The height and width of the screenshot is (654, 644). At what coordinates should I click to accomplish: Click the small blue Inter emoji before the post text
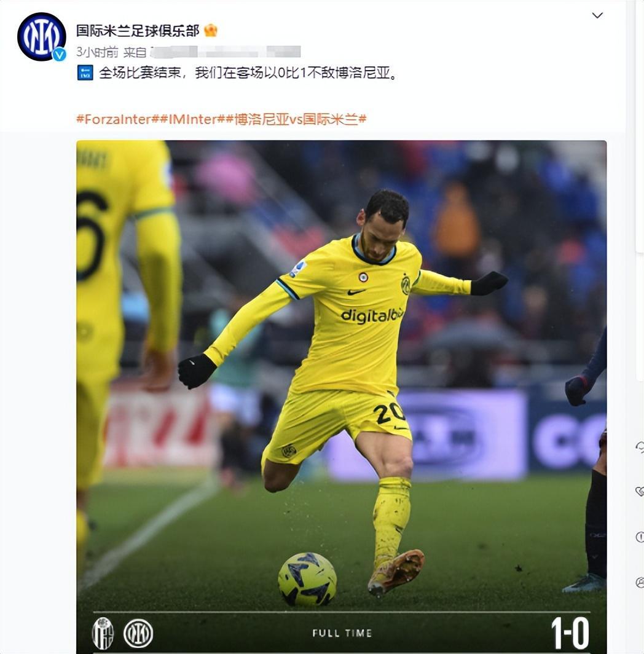click(x=85, y=73)
